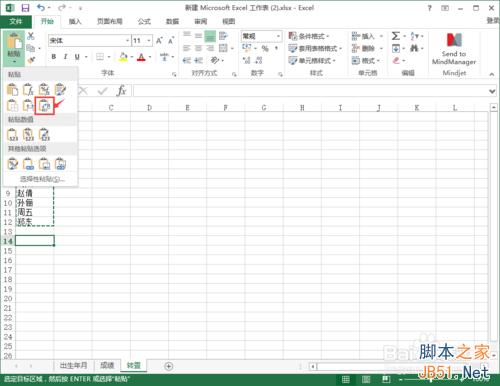Toggle bottom vertical alignment (highlighted)
Screen dimensions: 500x386
[x=210, y=36]
